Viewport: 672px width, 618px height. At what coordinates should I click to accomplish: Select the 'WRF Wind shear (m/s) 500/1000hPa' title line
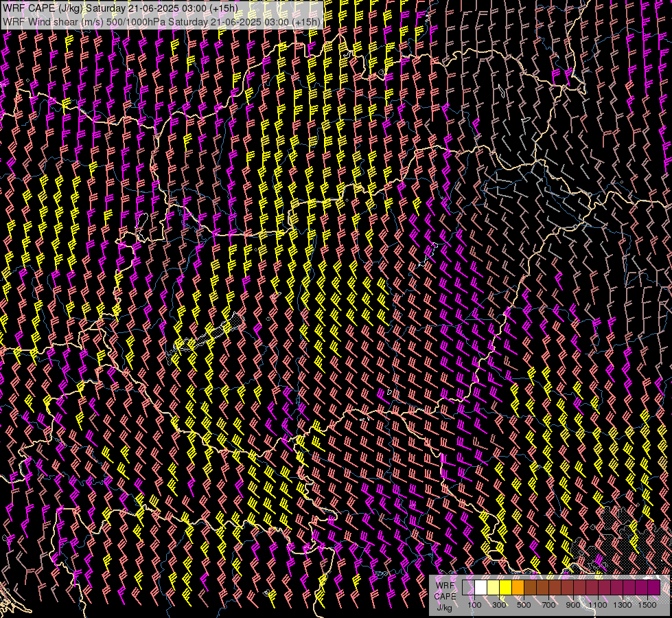161,22
